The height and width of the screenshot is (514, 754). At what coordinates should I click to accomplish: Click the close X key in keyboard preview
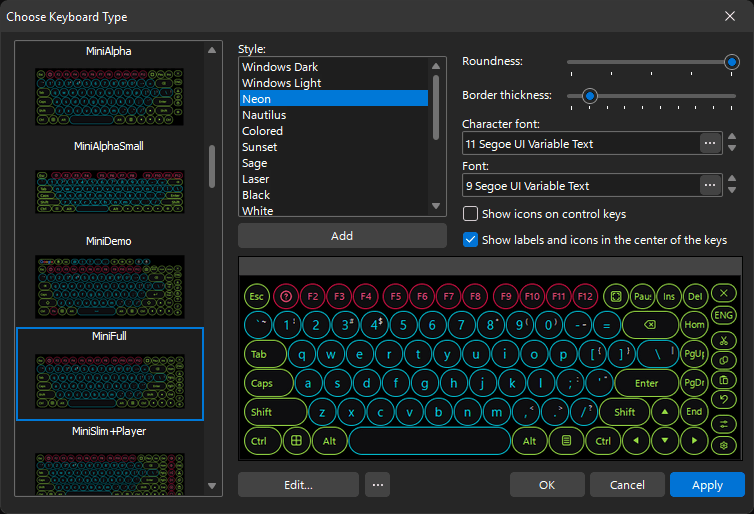pyautogui.click(x=724, y=293)
